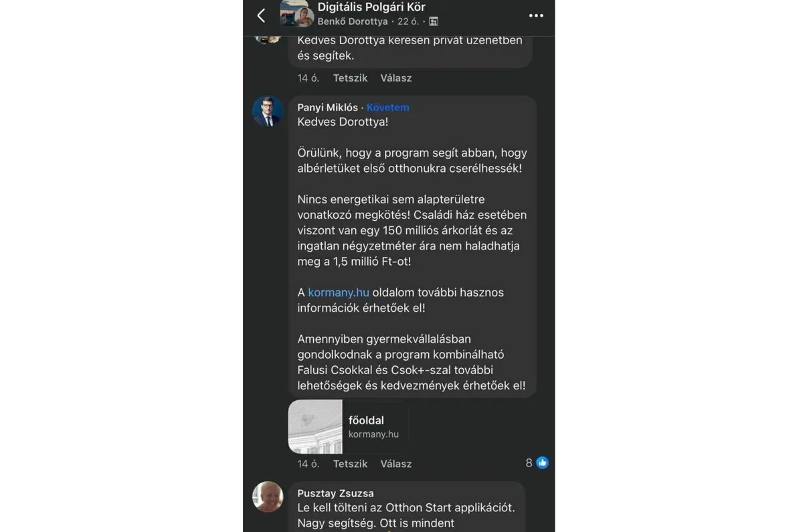
Task: Click Követem next to Panyi Miklós
Action: pyautogui.click(x=387, y=108)
